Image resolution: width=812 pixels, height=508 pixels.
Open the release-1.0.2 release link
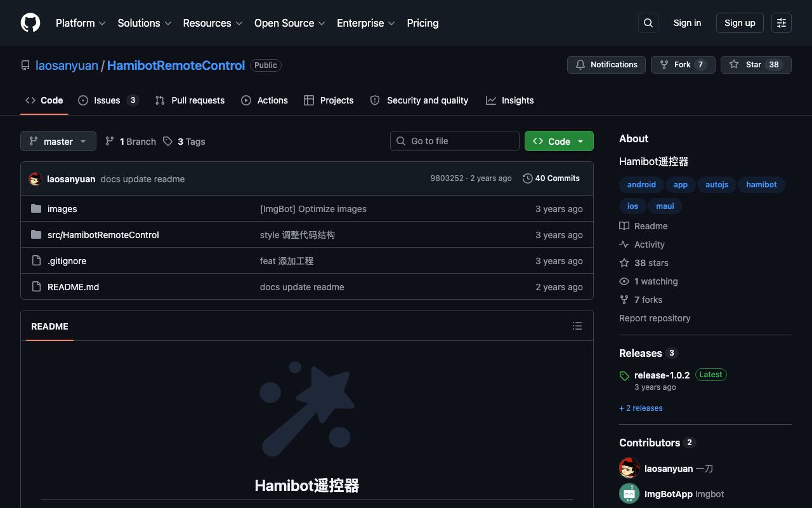(x=662, y=375)
